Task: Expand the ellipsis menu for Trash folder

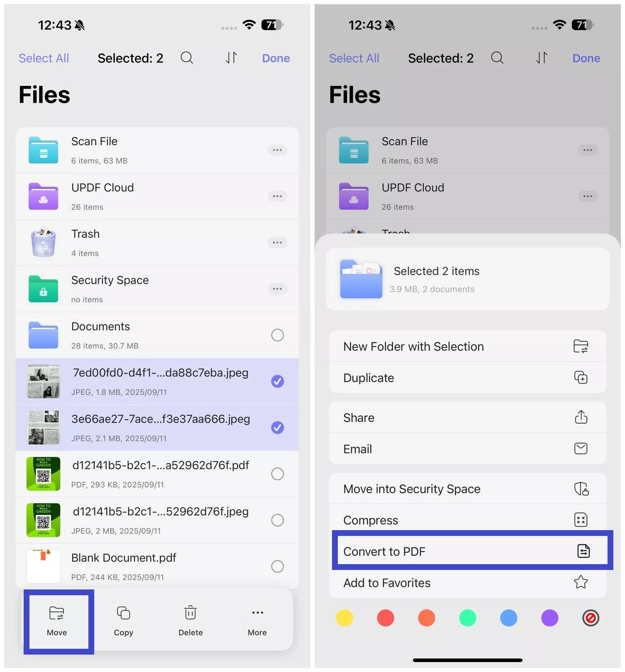Action: point(277,243)
